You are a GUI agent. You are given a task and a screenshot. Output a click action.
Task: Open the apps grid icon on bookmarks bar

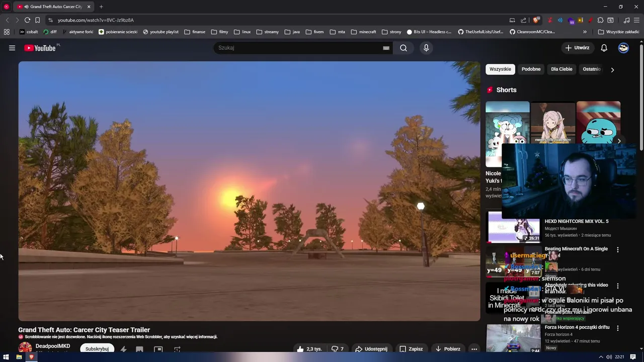(x=7, y=32)
